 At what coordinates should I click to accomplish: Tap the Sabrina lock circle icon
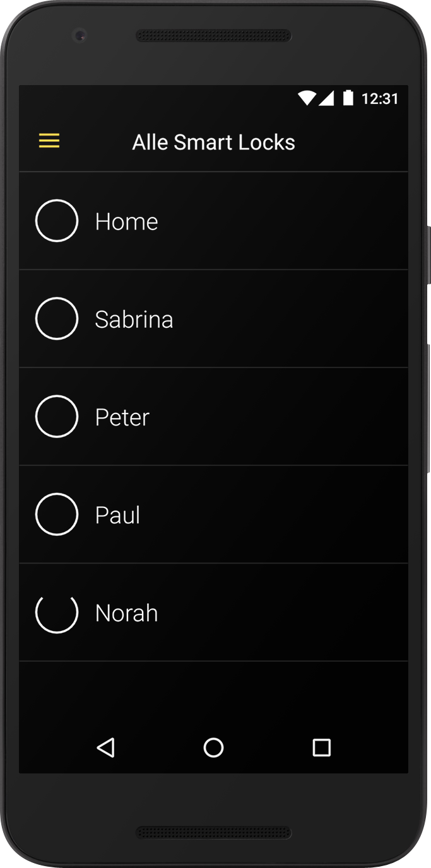click(57, 318)
